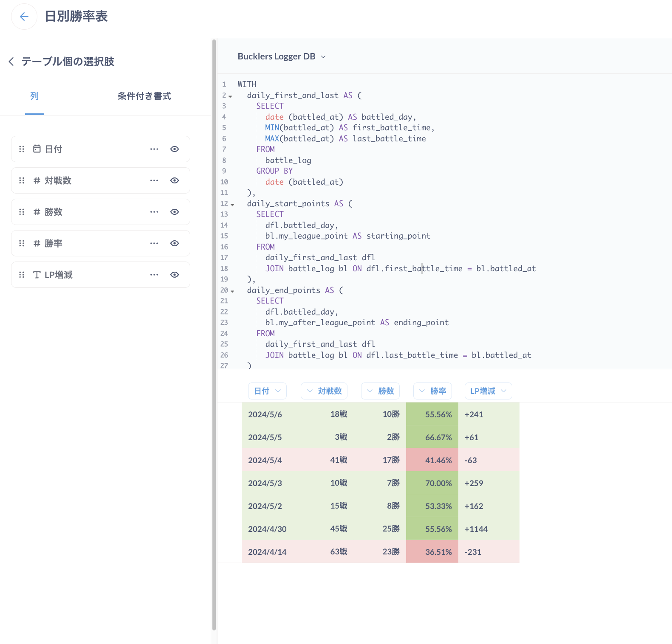Click the drag handle of 日付 column
Viewport: 672px width, 644px height.
pos(22,149)
